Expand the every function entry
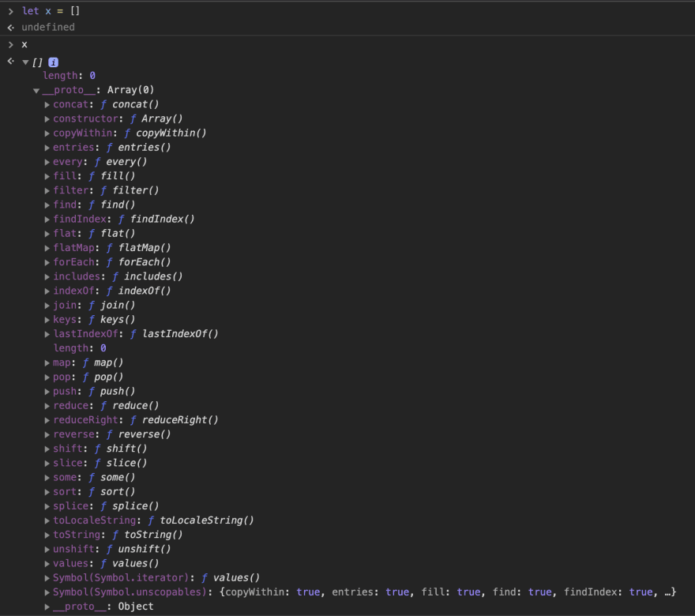The image size is (695, 616). pyautogui.click(x=47, y=162)
